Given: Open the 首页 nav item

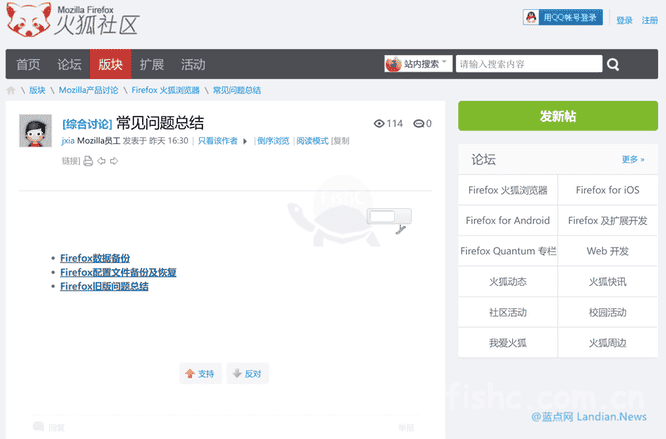Looking at the screenshot, I should [28, 64].
